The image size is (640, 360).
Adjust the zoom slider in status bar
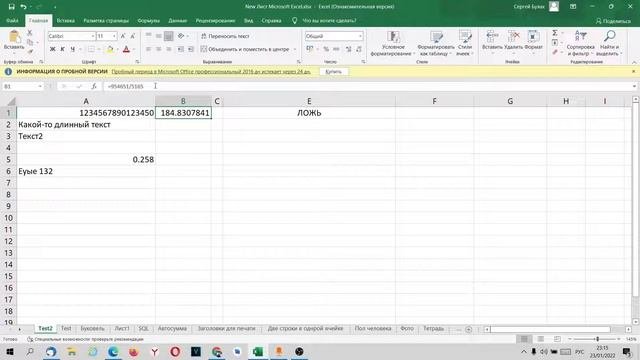coord(597,339)
